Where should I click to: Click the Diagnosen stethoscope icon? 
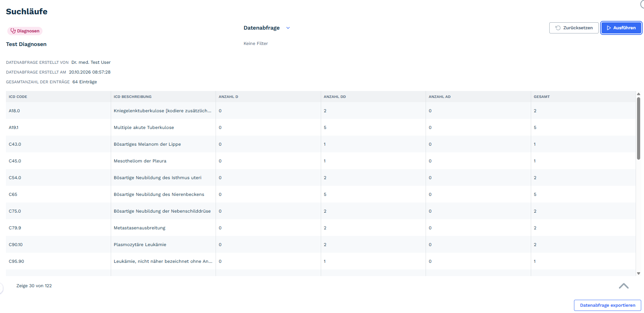pyautogui.click(x=13, y=31)
